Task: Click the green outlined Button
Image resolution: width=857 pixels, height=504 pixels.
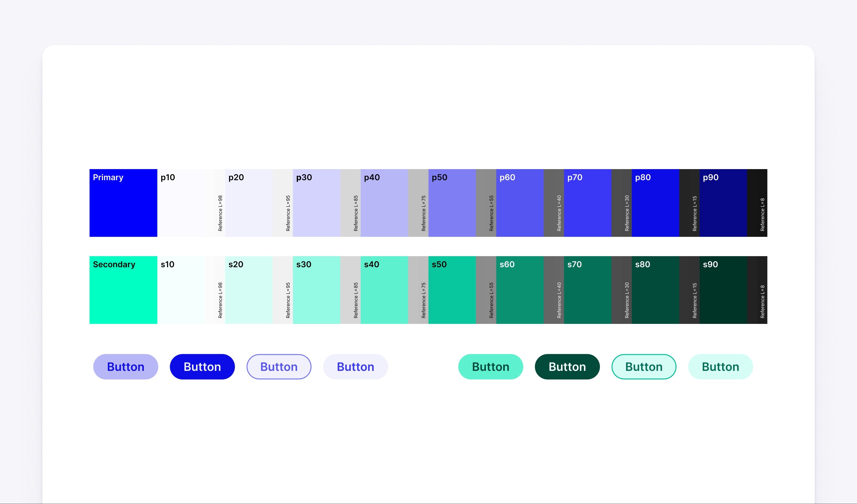Action: (x=644, y=367)
